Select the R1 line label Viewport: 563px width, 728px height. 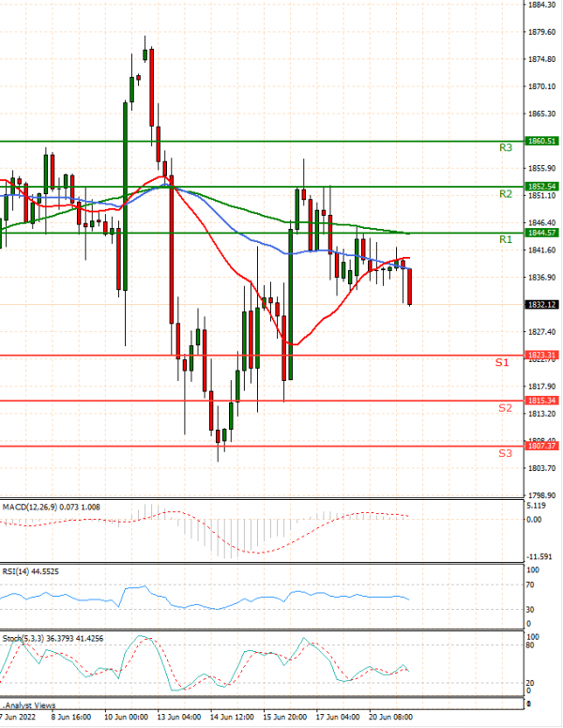(506, 239)
